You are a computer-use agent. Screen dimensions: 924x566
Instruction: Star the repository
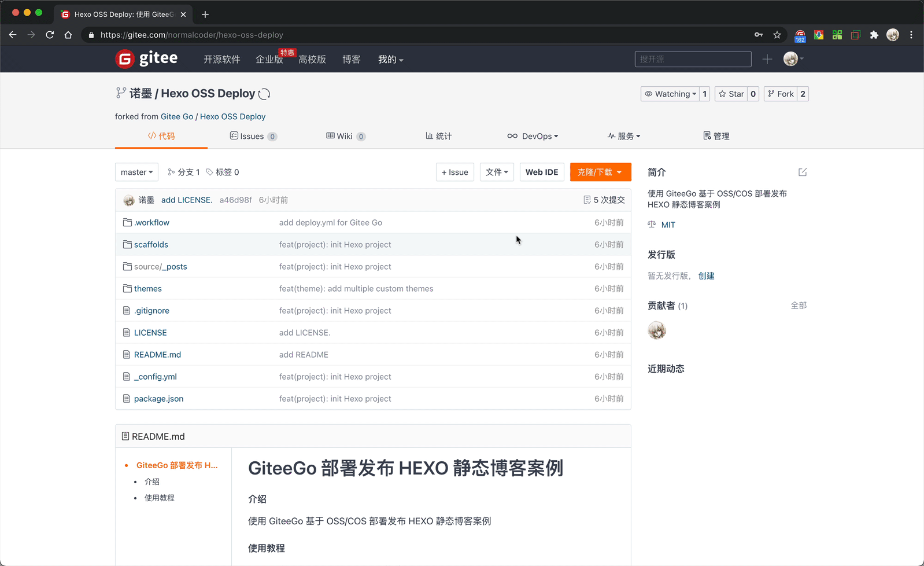coord(731,94)
